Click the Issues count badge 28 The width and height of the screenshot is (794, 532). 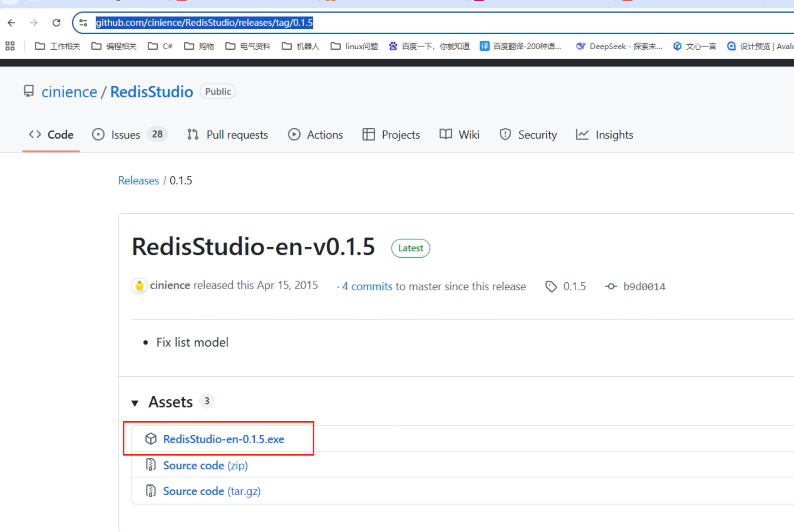(157, 134)
